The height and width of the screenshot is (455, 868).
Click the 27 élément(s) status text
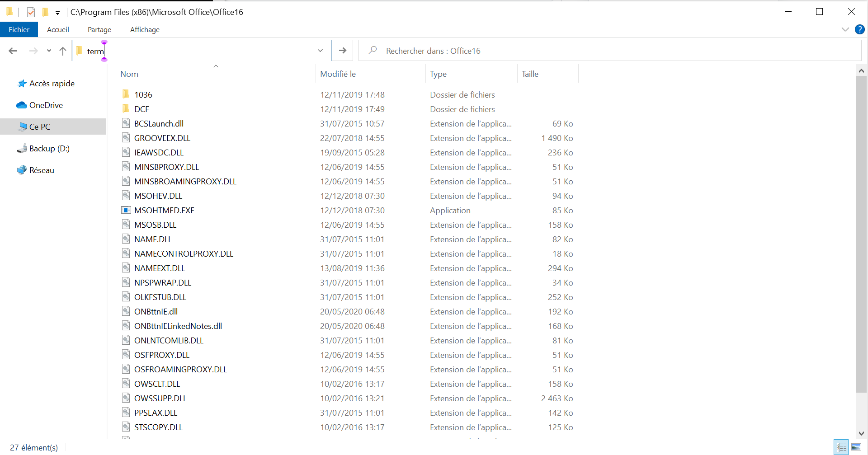tap(34, 448)
